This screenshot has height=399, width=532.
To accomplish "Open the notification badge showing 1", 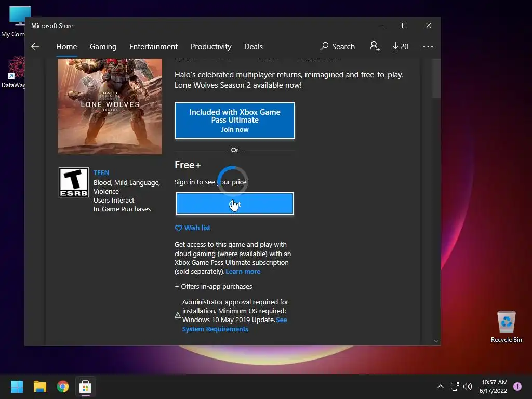I will point(517,386).
